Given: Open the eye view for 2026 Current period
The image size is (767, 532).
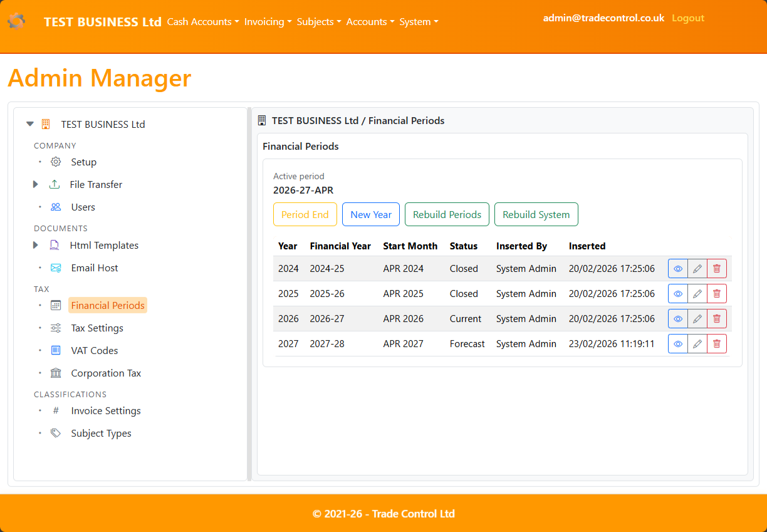Looking at the screenshot, I should pyautogui.click(x=677, y=318).
